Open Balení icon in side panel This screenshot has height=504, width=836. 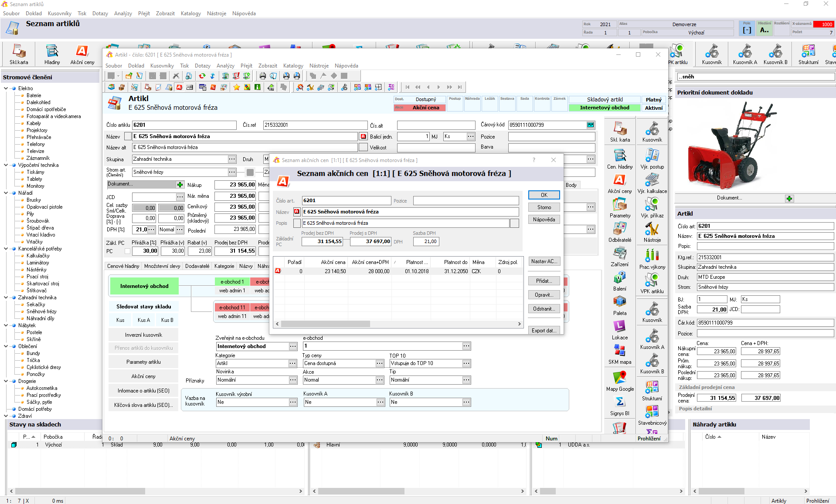point(620,281)
